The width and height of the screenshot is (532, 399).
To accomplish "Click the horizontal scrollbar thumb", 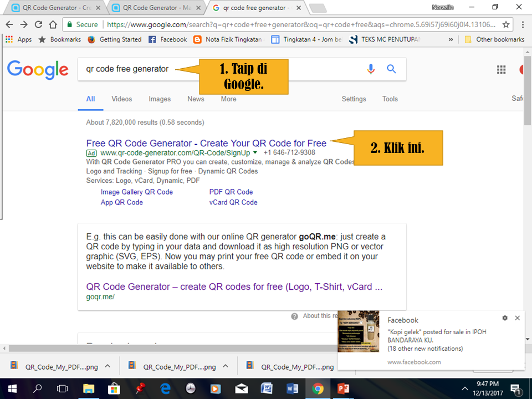I will tap(173, 349).
